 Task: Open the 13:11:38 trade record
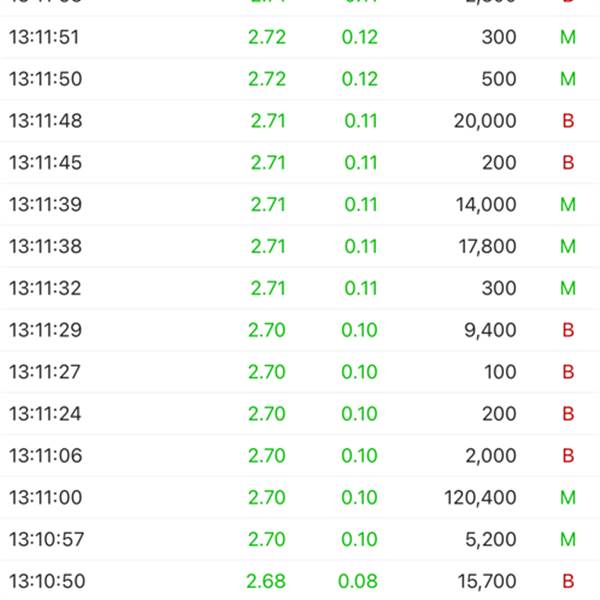click(x=300, y=246)
